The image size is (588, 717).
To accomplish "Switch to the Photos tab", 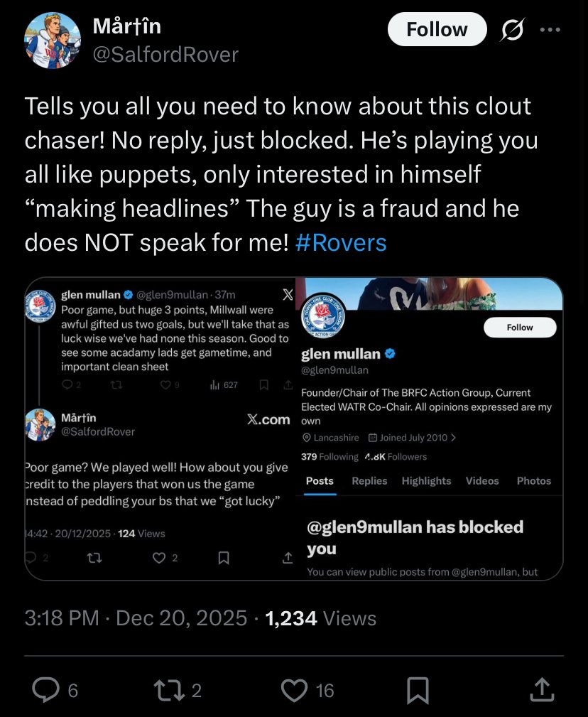I will [534, 481].
